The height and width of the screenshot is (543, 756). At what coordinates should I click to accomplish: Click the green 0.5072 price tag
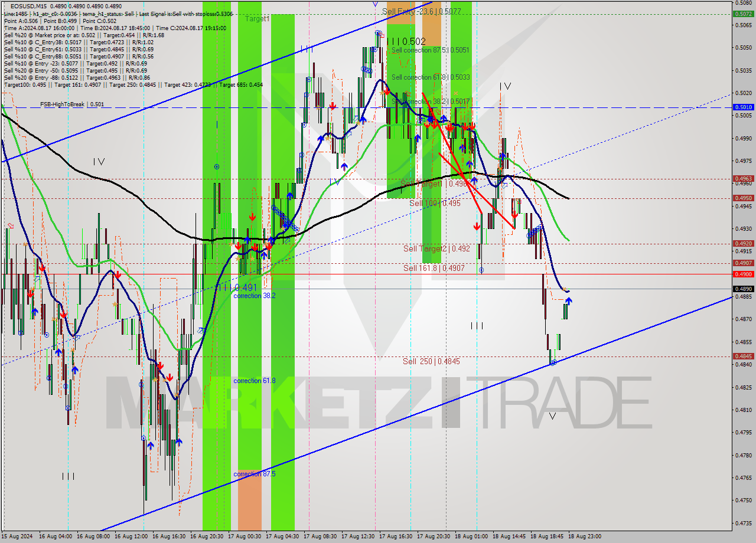coord(742,14)
